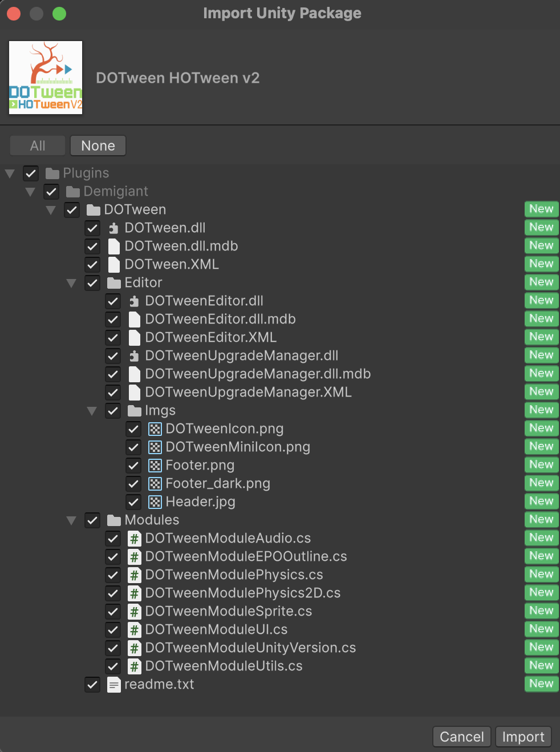560x752 pixels.
Task: Uncheck the DOTweenModulePhysics2D.cs checkbox
Action: 113,593
